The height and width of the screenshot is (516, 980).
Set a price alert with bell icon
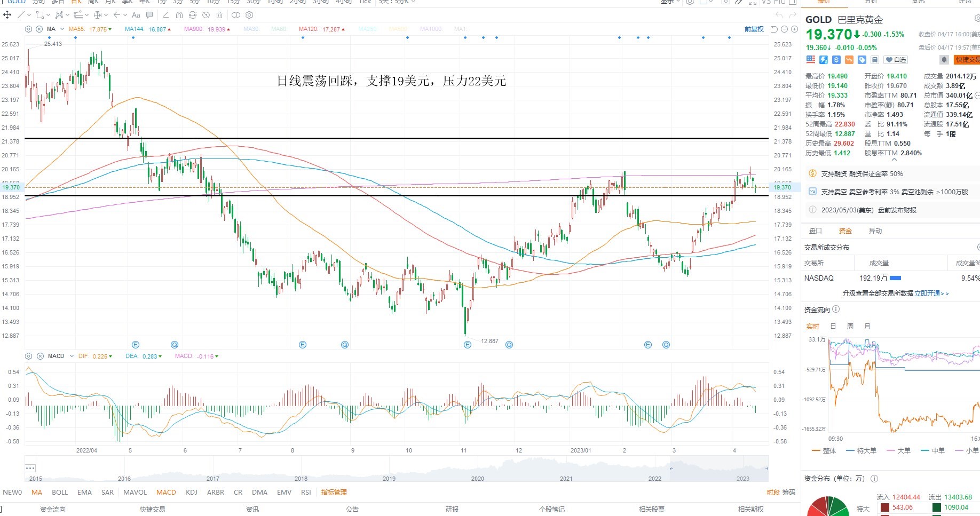[x=944, y=60]
